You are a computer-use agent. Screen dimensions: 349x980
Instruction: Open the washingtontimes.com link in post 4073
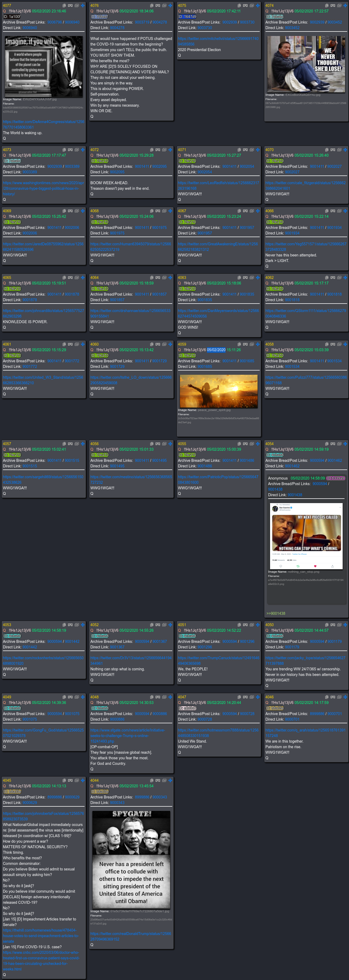(43, 188)
